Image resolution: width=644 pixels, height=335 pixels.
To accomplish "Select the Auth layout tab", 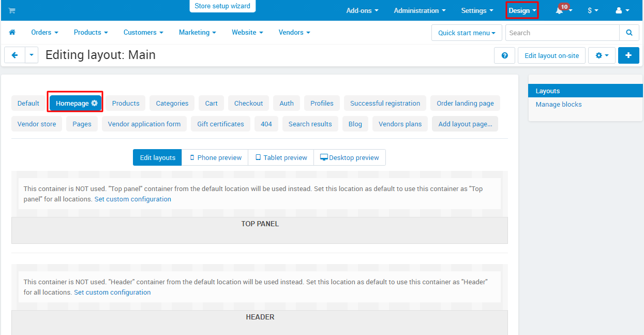I will (x=287, y=103).
